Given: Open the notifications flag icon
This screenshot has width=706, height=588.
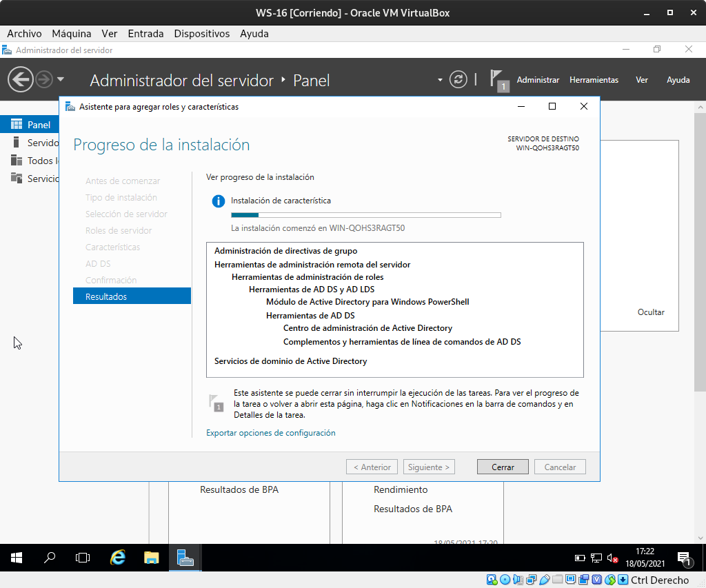Looking at the screenshot, I should click(x=498, y=80).
